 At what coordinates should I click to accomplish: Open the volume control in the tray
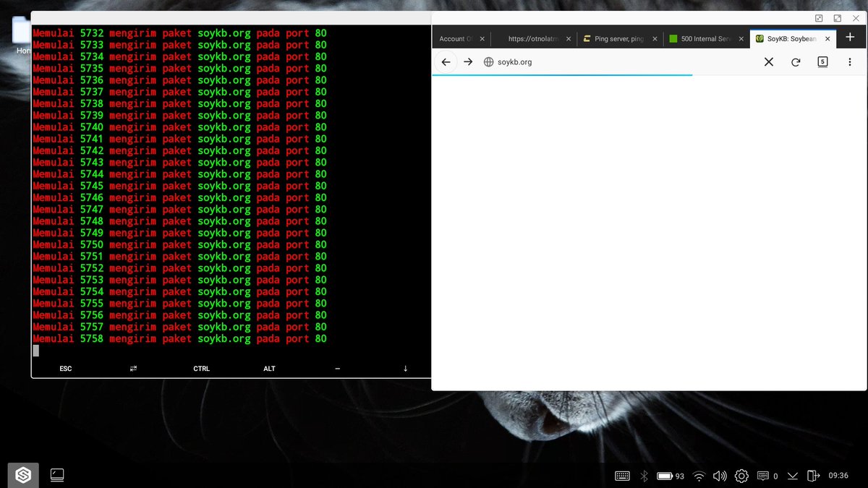click(720, 476)
